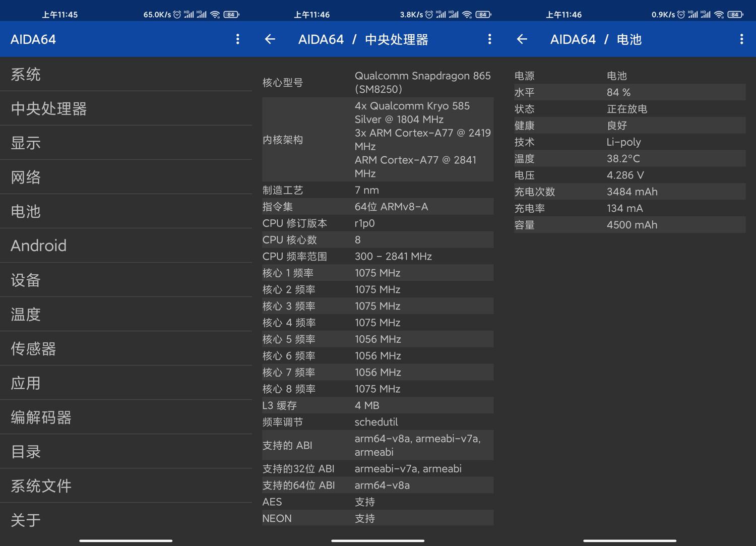Tap the 核心型号 row showing Snapdragon 865
The image size is (756, 546).
[x=377, y=82]
